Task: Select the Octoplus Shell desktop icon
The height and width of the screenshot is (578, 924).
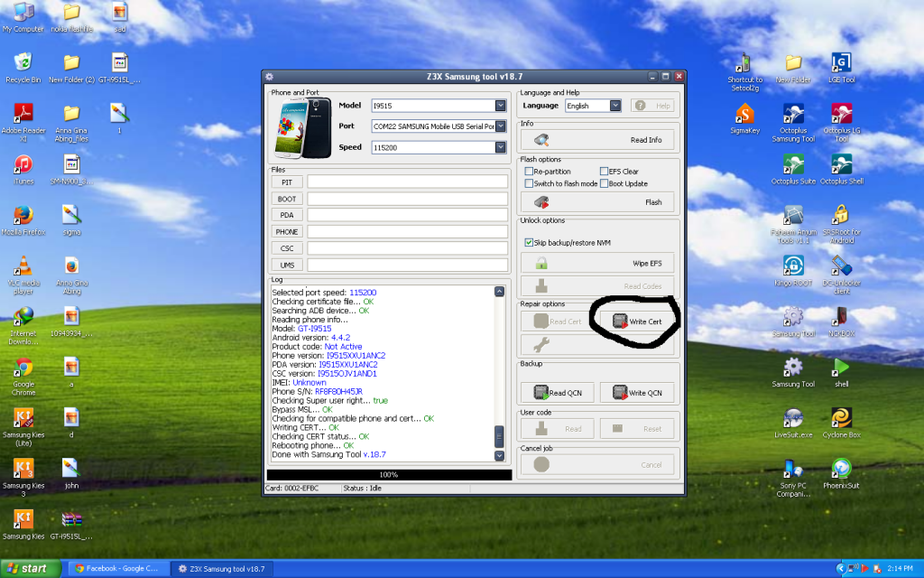Action: (x=842, y=169)
